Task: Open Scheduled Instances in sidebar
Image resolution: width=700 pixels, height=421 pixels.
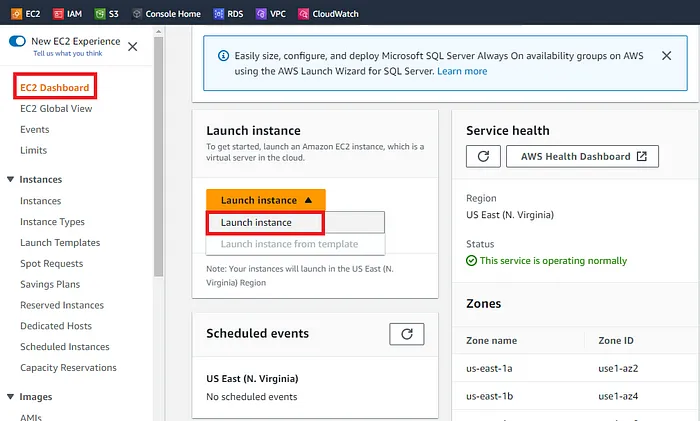Action: click(64, 347)
